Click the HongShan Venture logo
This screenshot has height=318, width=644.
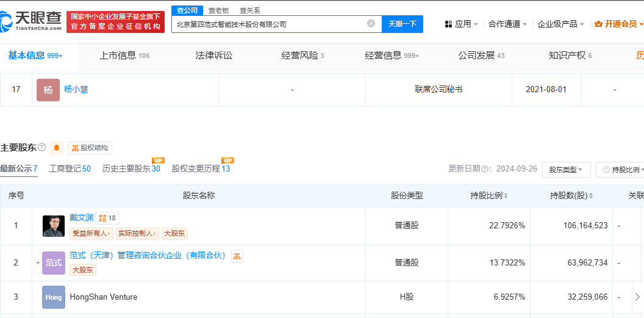point(54,297)
